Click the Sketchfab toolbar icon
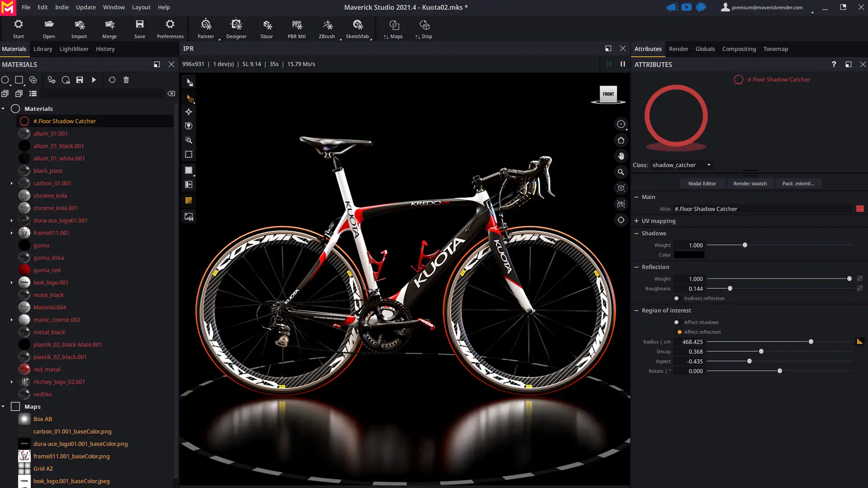 pyautogui.click(x=357, y=29)
